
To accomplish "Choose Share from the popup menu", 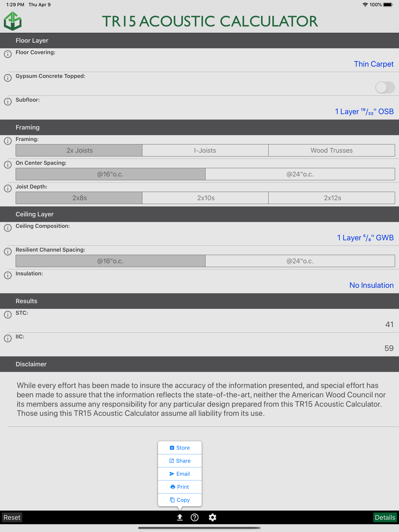I will [180, 461].
